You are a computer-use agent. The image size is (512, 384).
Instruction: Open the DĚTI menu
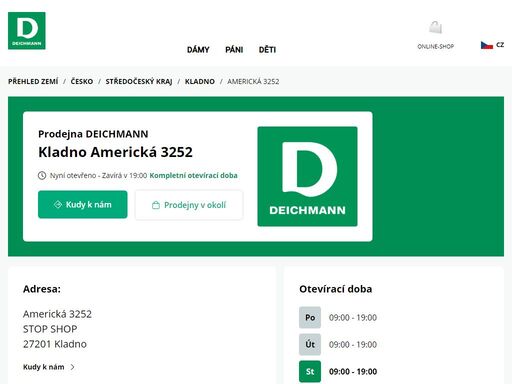tap(267, 50)
